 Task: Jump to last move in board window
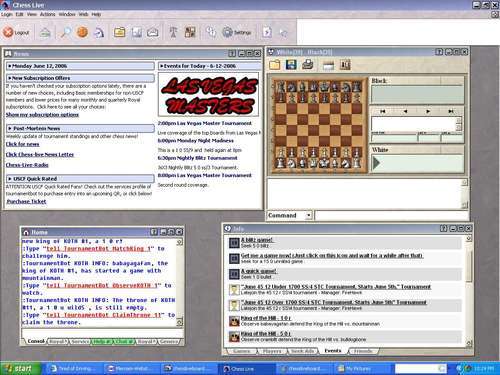[x=451, y=111]
